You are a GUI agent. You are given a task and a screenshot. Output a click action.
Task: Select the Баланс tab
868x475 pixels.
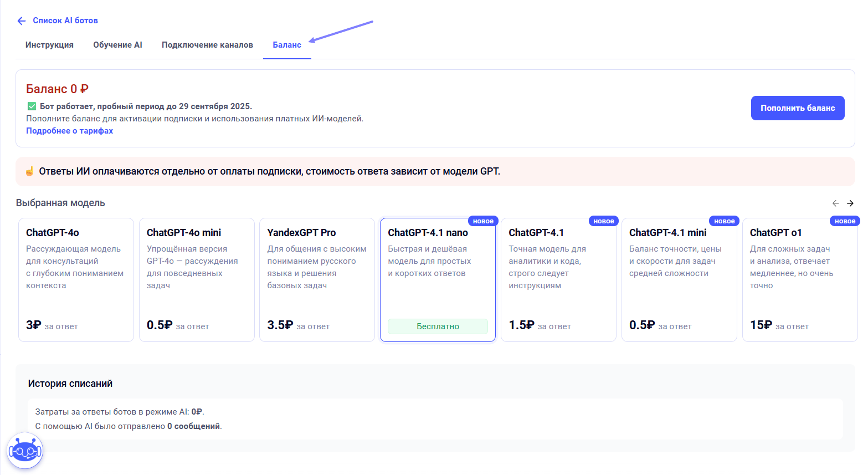(x=287, y=45)
